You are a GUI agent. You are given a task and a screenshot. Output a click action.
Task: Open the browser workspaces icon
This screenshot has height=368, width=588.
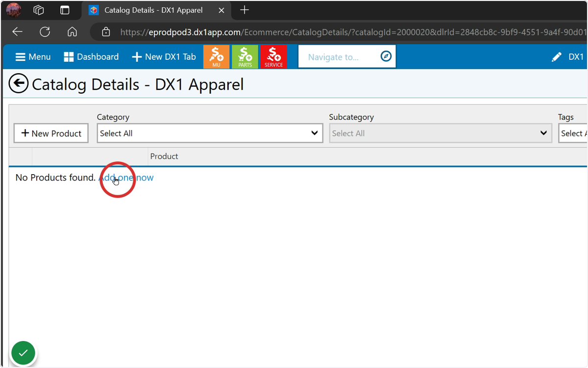(39, 10)
